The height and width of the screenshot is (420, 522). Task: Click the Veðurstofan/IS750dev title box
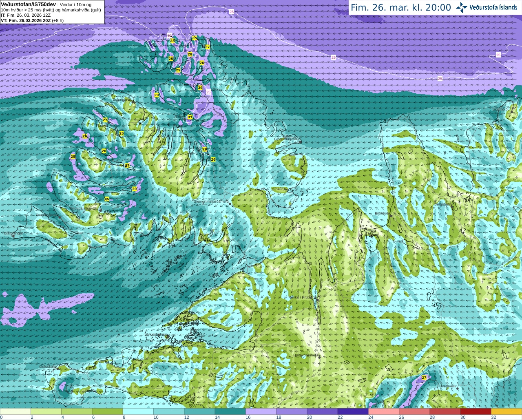tap(52, 12)
